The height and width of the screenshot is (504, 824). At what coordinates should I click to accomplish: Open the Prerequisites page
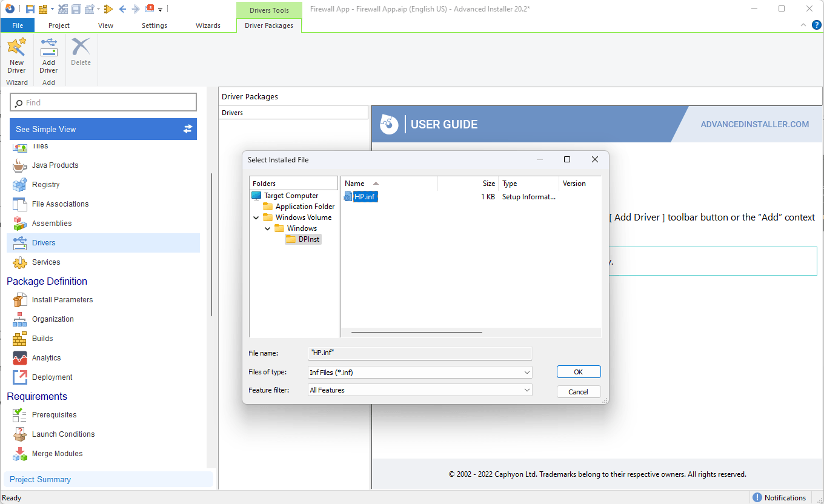[54, 415]
